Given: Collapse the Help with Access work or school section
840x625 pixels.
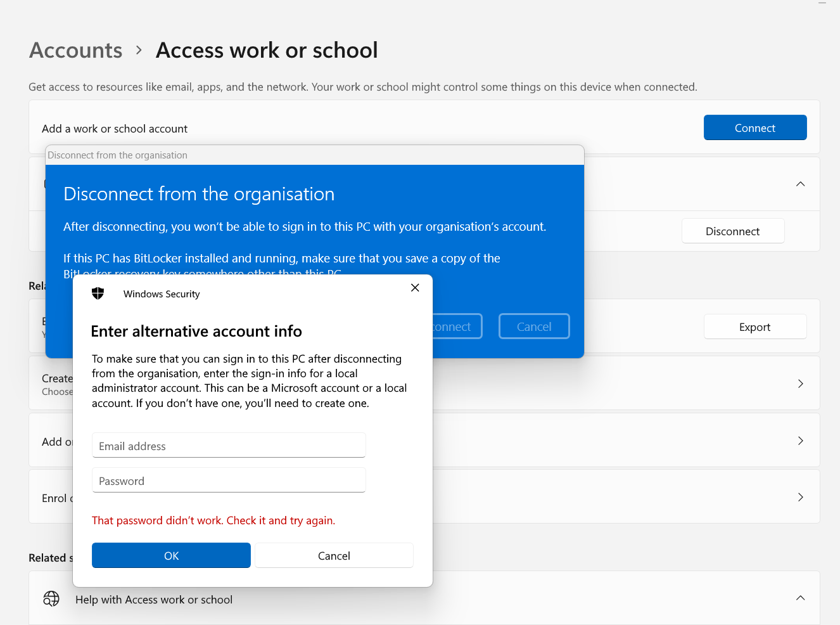Looking at the screenshot, I should [x=801, y=598].
